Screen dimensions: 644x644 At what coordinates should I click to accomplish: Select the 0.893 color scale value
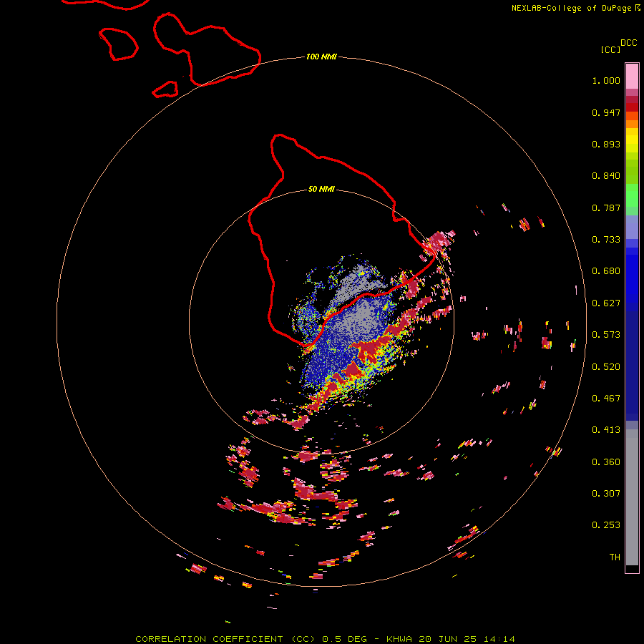[606, 144]
